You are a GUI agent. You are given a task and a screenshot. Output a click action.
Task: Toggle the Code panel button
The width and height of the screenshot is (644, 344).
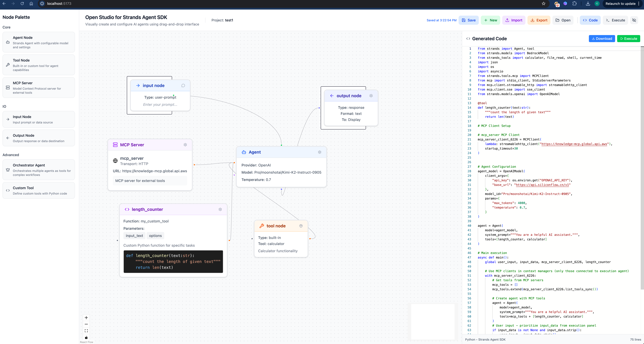pos(590,20)
